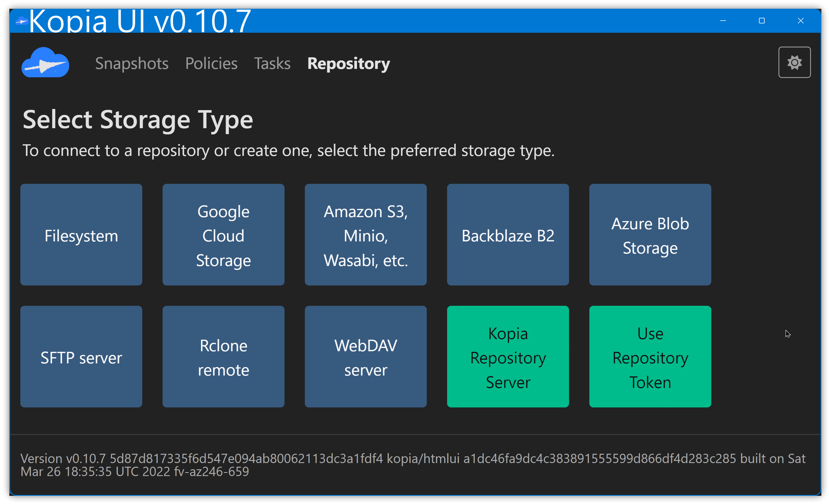Select Google Cloud Storage option
Screen dimensions: 829x504
[223, 235]
